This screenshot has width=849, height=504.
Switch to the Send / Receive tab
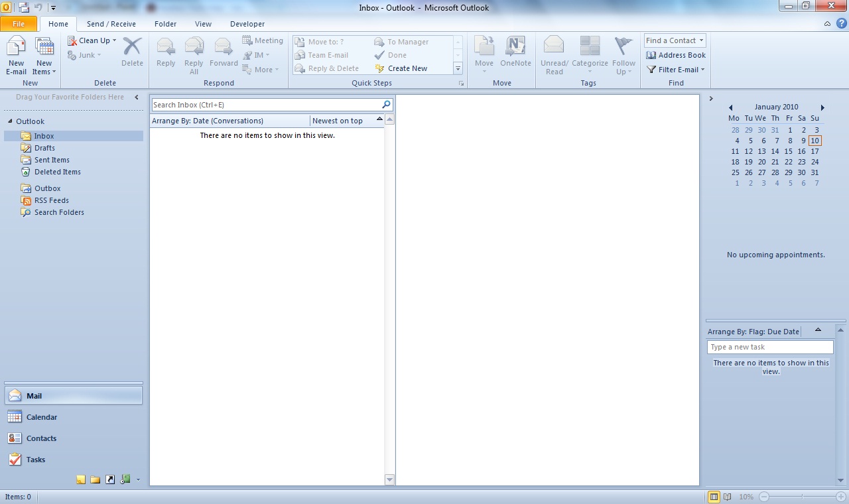[111, 24]
